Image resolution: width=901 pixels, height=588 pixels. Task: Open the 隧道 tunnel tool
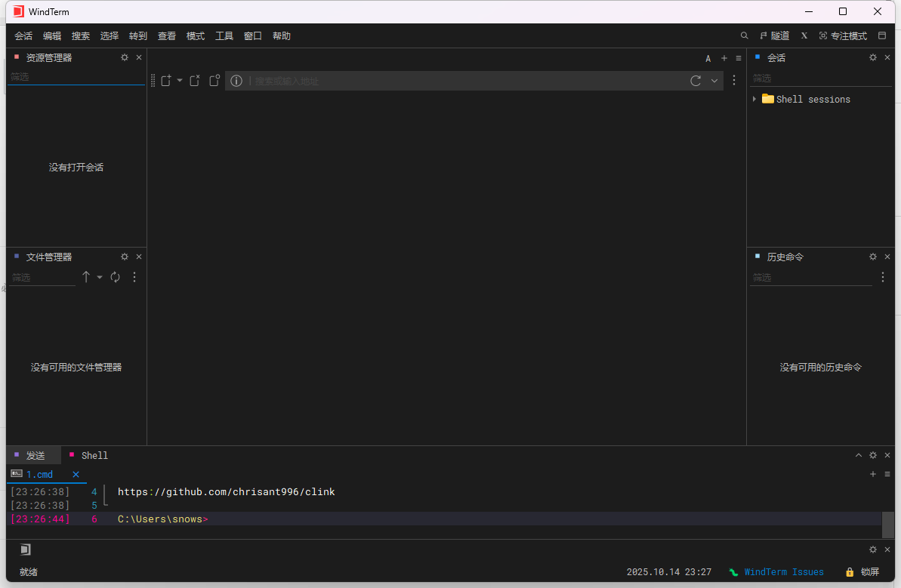[x=774, y=35]
